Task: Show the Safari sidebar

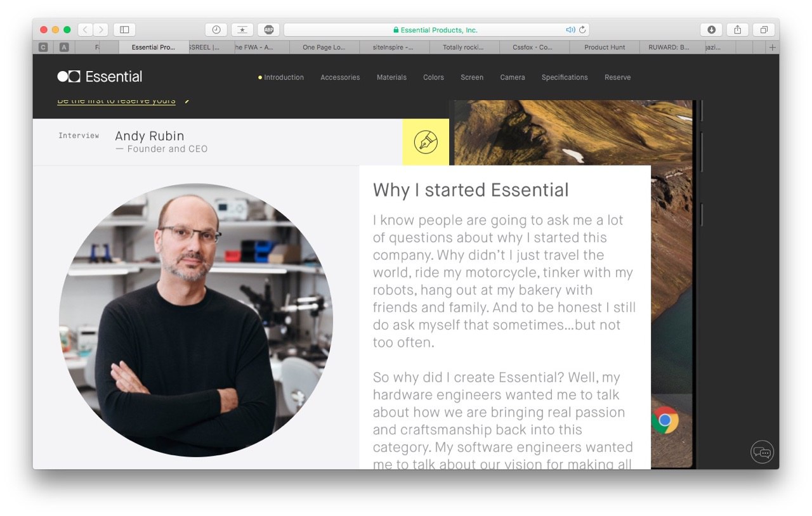Action: [124, 30]
